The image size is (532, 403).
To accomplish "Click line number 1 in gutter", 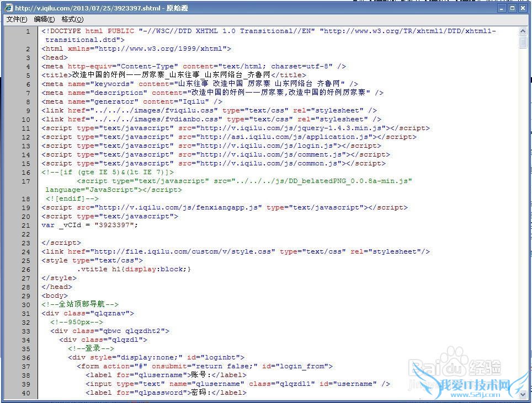I will click(28, 31).
